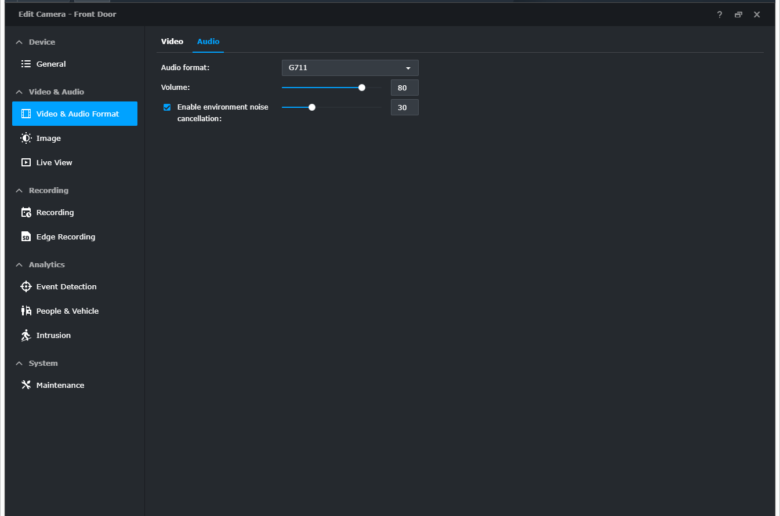Image resolution: width=780 pixels, height=516 pixels.
Task: Open the Image brightness icon
Action: [x=26, y=138]
